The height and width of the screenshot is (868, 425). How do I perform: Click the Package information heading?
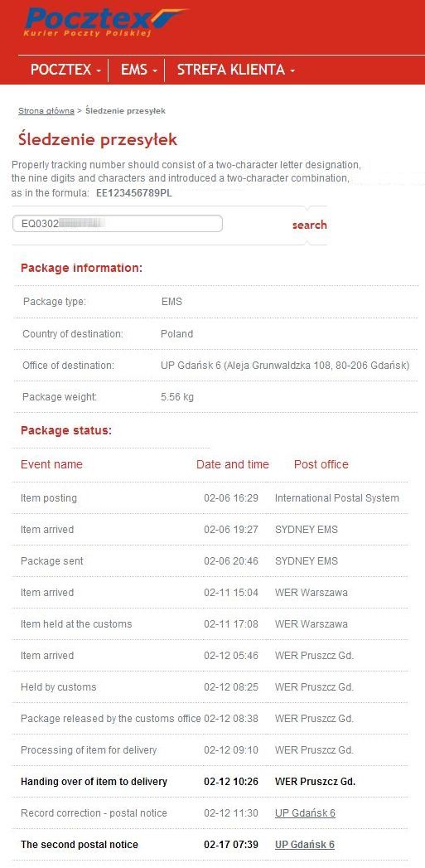coord(81,268)
